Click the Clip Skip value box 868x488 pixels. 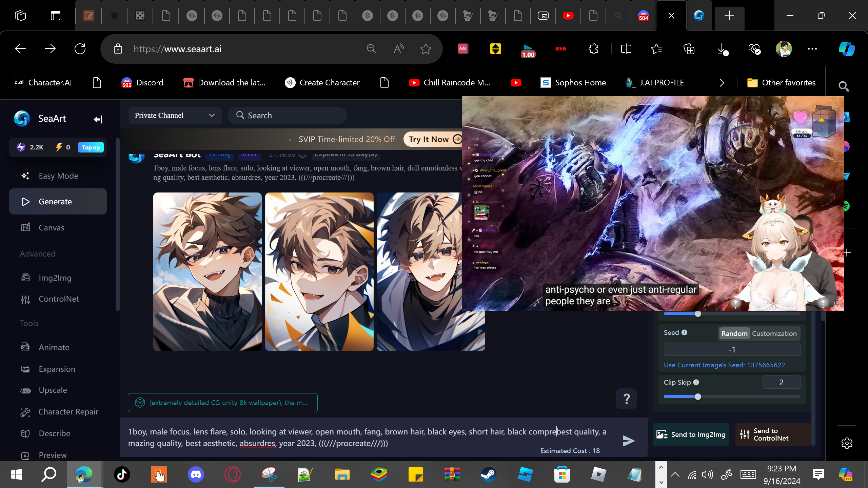click(781, 382)
